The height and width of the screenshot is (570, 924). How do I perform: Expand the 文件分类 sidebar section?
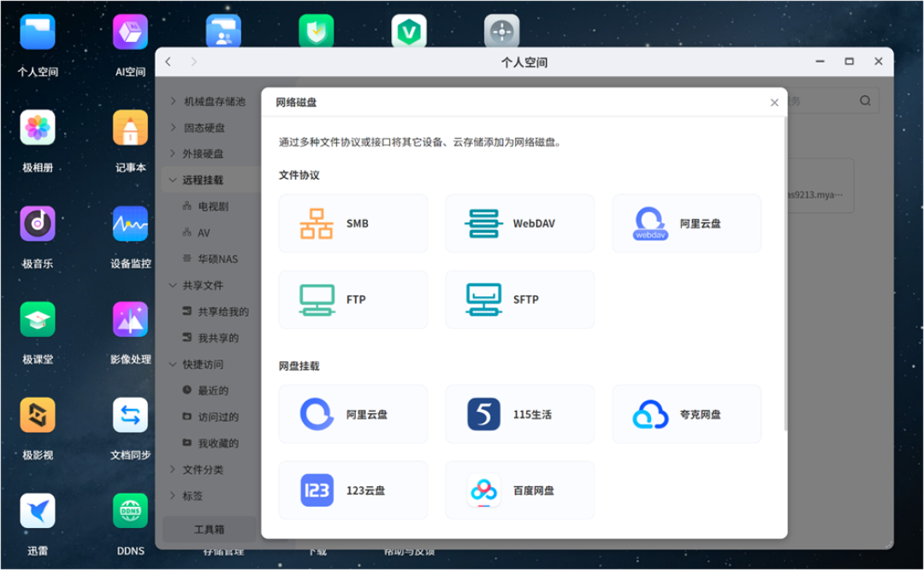pos(173,469)
